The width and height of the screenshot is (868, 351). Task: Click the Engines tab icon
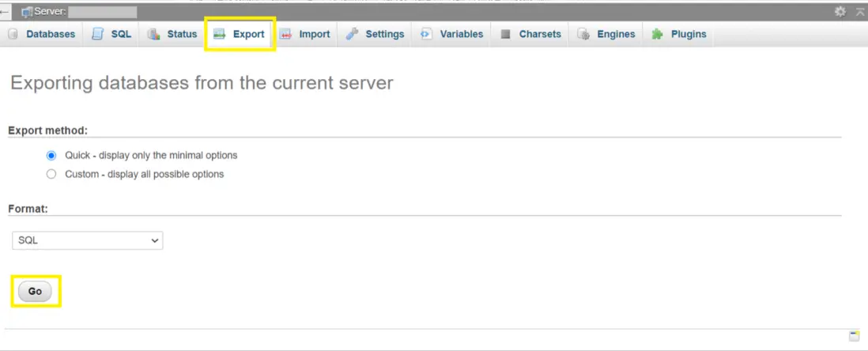(x=583, y=34)
